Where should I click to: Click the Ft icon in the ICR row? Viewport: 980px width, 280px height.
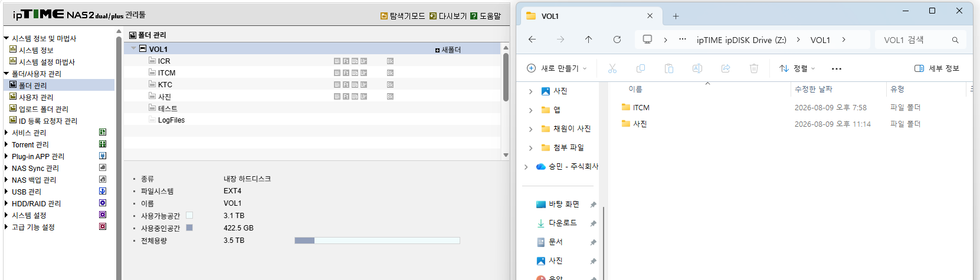coord(346,61)
